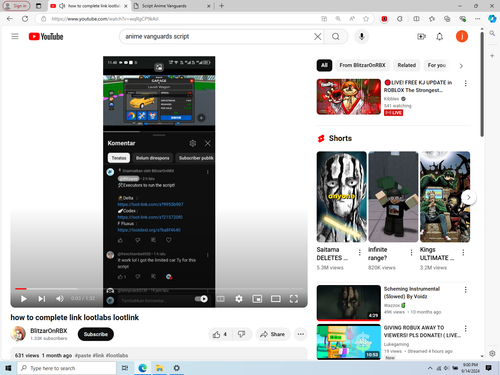Add page to favorites star
500x375 pixels.
(366, 19)
